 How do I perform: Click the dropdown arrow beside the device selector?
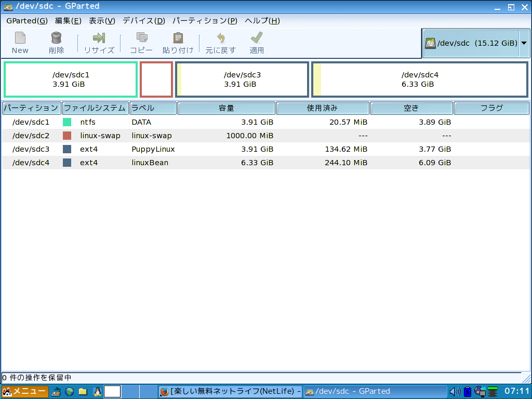pyautogui.click(x=524, y=43)
